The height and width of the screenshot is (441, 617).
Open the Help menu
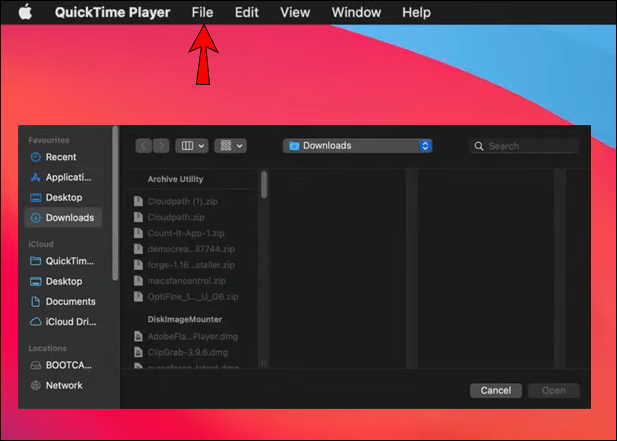pyautogui.click(x=416, y=12)
